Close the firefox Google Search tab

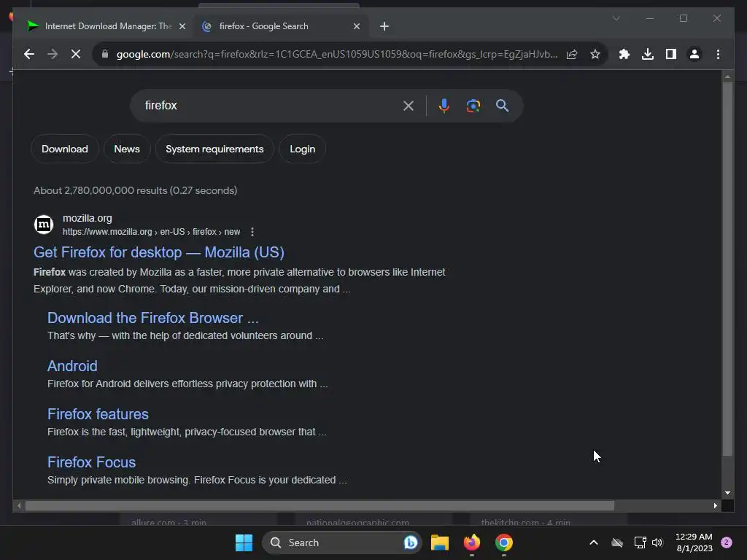point(356,27)
